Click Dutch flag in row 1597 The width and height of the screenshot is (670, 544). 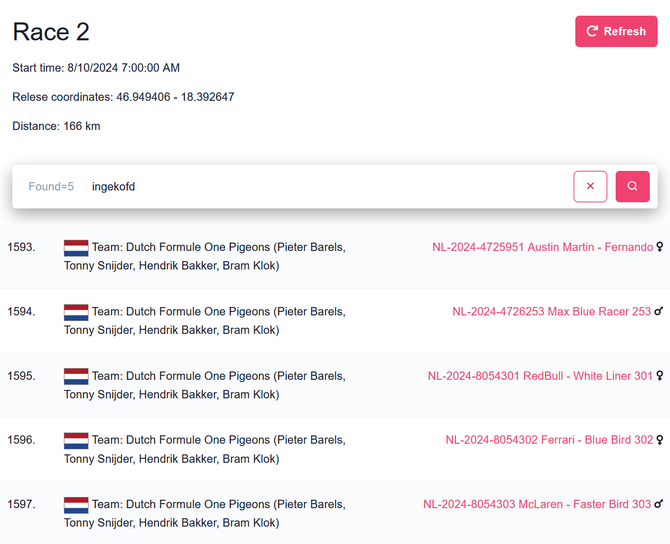[76, 505]
